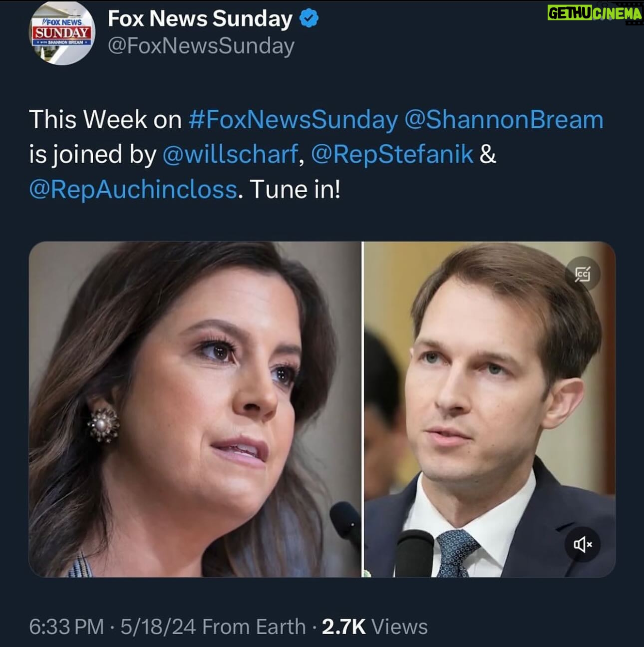This screenshot has height=647, width=644.
Task: Visit the @ShannonBream profile mention
Action: click(503, 120)
